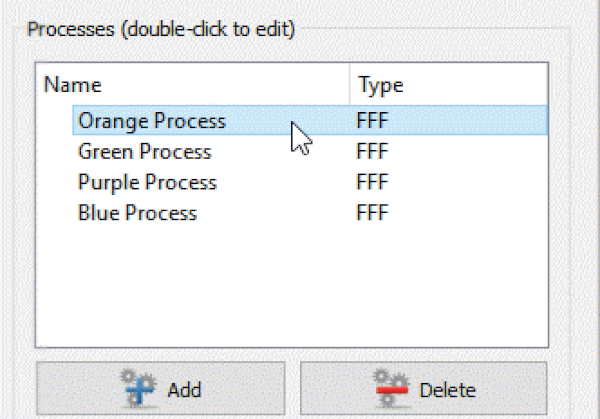
Task: Click FFF type of Purple Process
Action: click(372, 182)
